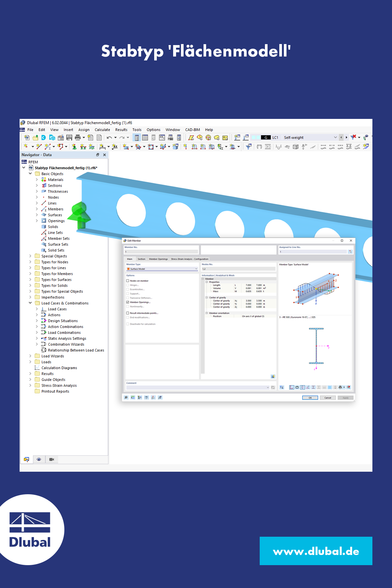Open the File menu
The image size is (392, 588).
30,130
